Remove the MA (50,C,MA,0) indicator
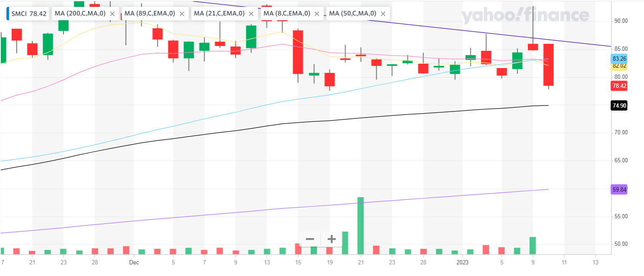 coord(383,14)
